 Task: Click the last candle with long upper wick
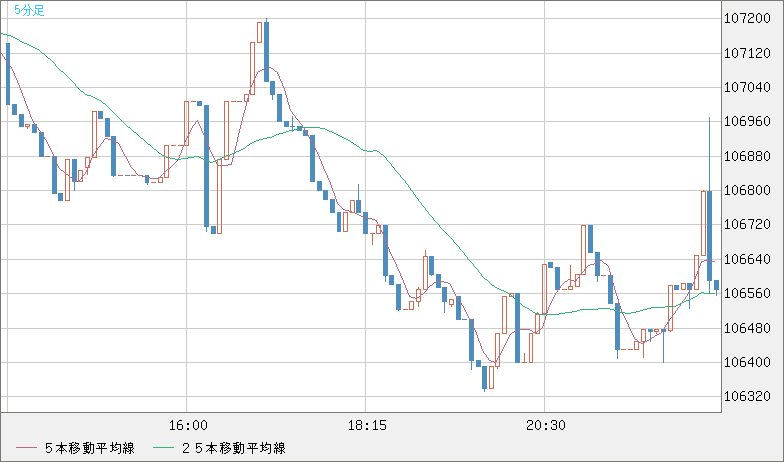tap(709, 205)
